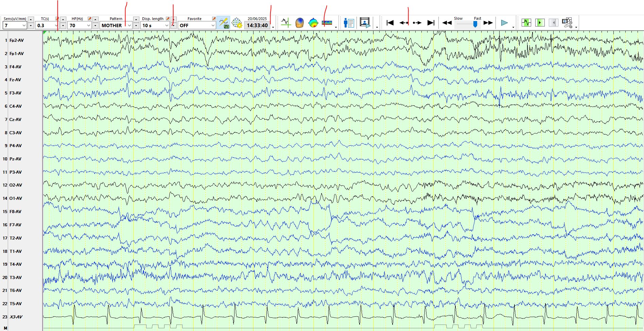The image size is (644, 331).
Task: Click the fast-forward double-arrow button
Action: [488, 23]
